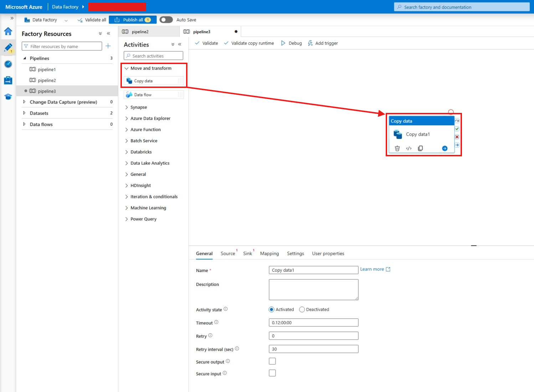Click info icon next to Retry interval
The height and width of the screenshot is (392, 534).
[237, 349]
